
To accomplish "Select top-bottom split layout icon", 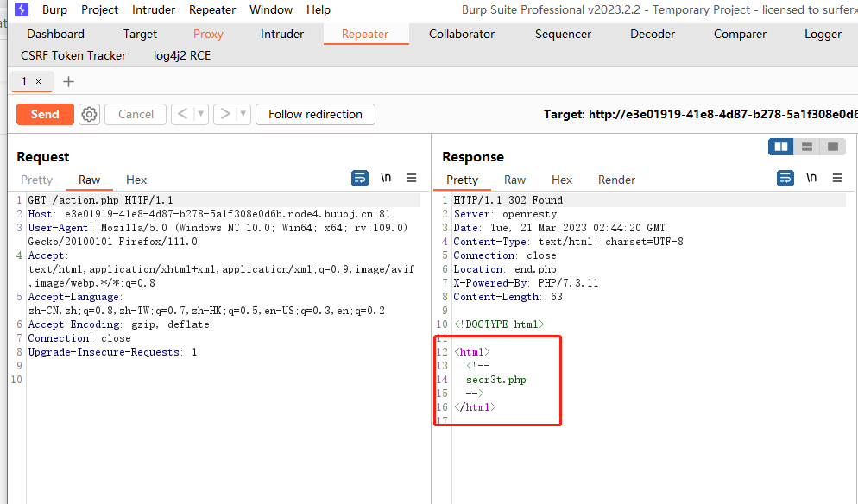I will 806,147.
